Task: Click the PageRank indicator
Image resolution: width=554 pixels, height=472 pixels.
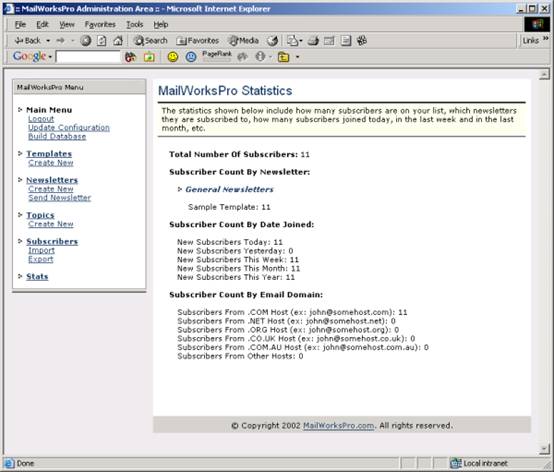Action: coord(217,56)
